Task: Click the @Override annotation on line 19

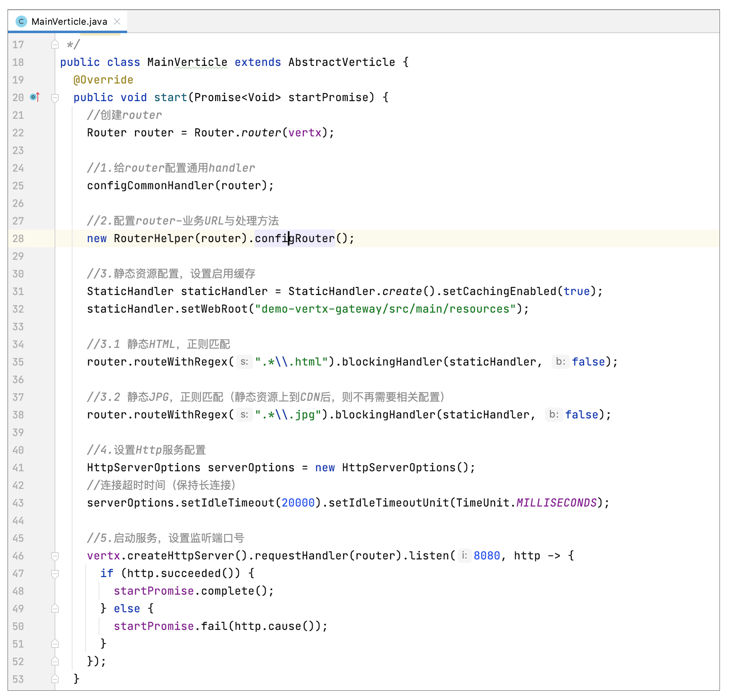Action: point(103,80)
